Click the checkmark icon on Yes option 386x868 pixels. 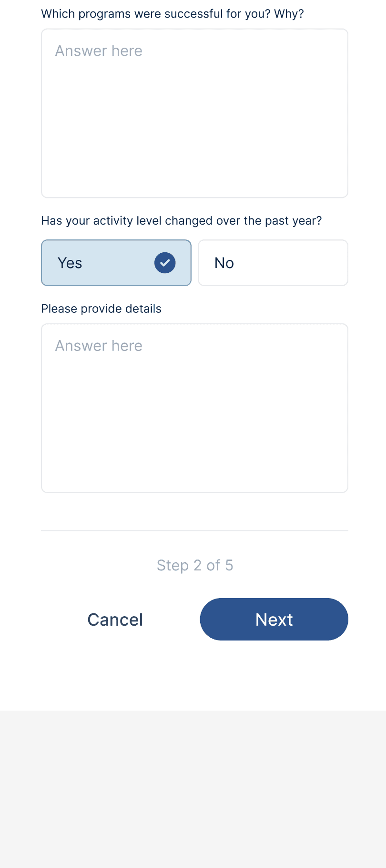(x=165, y=263)
